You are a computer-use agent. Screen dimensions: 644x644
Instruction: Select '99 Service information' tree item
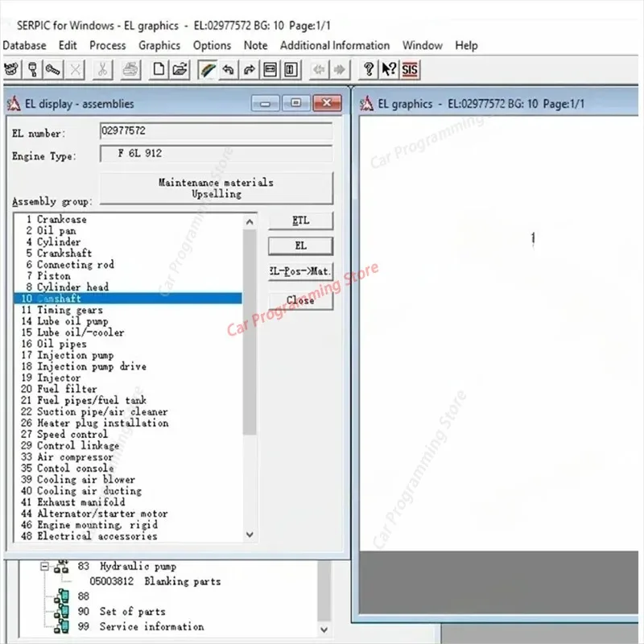(x=141, y=627)
